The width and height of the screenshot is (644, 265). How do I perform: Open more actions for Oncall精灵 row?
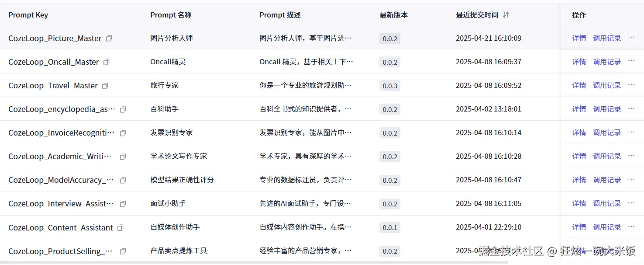[x=631, y=61]
